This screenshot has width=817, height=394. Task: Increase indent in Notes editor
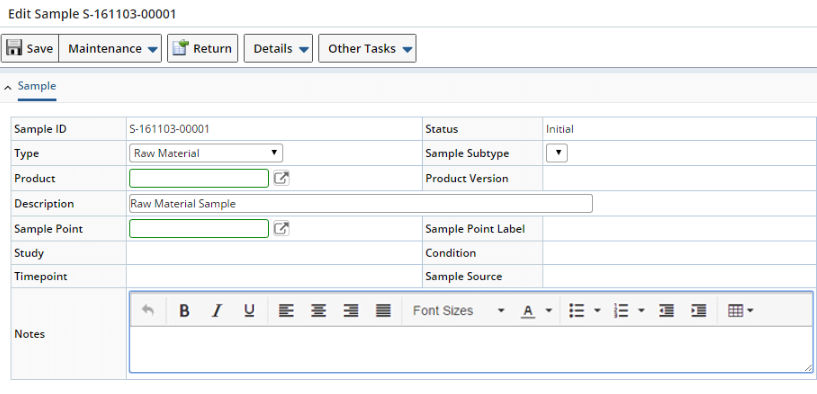pyautogui.click(x=699, y=311)
